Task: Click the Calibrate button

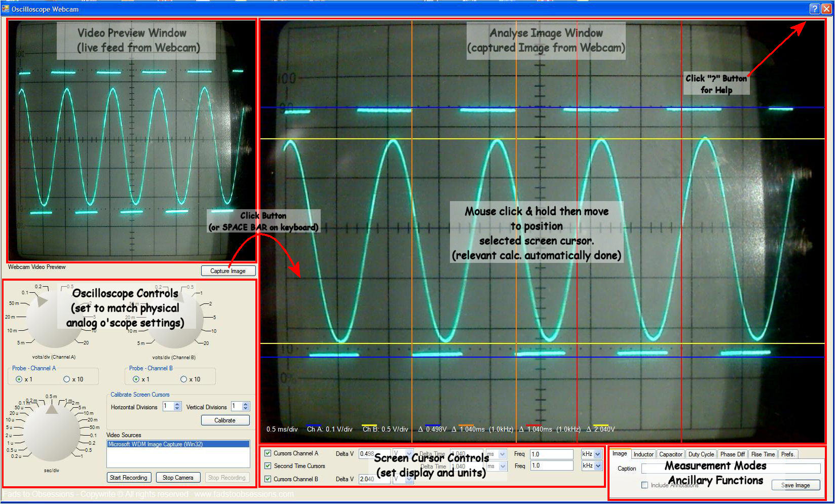Action: point(225,420)
